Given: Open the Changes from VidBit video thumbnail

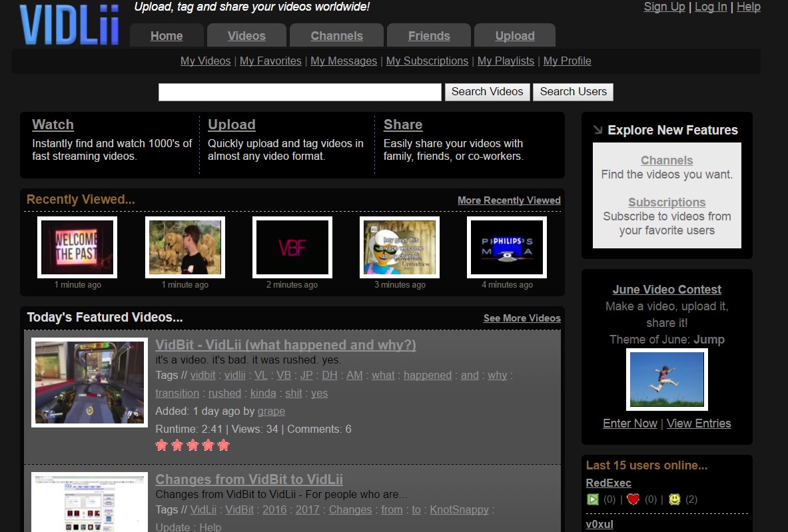Looking at the screenshot, I should [x=89, y=502].
